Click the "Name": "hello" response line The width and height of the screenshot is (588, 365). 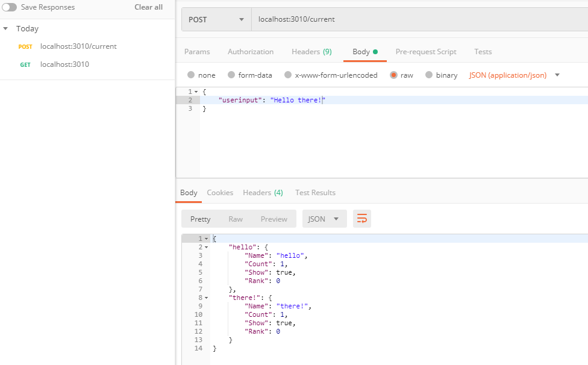click(276, 255)
